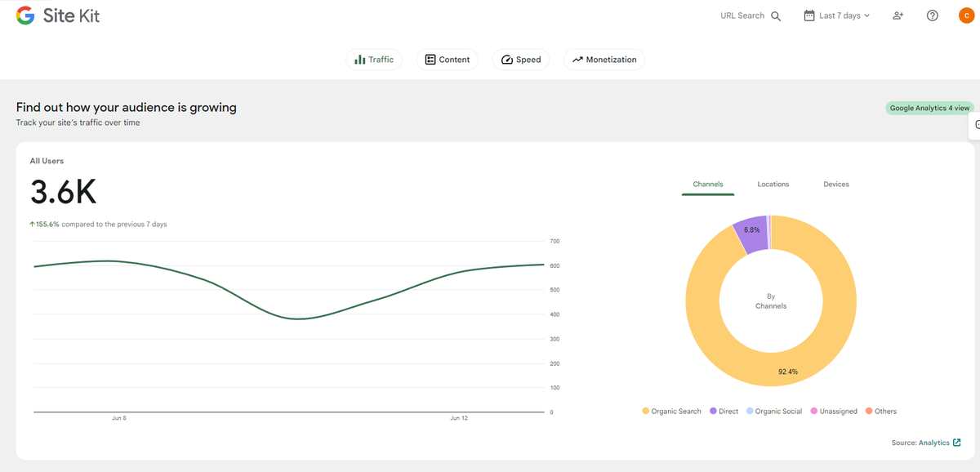Jump to the Speed section
This screenshot has width=980, height=472.
click(521, 60)
